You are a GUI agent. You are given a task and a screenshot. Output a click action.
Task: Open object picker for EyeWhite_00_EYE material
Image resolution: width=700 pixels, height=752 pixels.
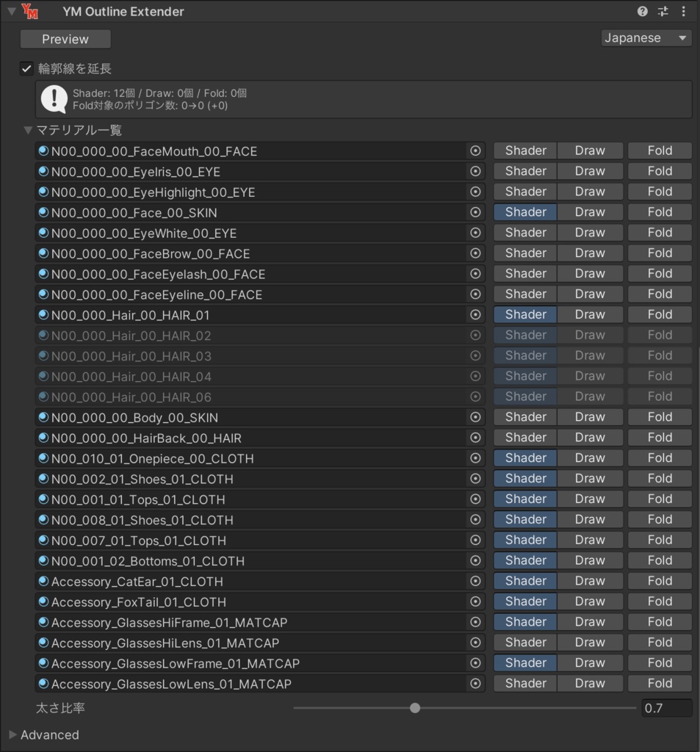click(475, 233)
